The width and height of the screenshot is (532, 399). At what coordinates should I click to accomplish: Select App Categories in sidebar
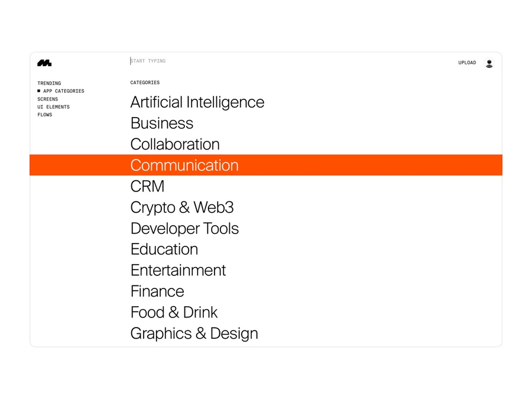pos(63,91)
